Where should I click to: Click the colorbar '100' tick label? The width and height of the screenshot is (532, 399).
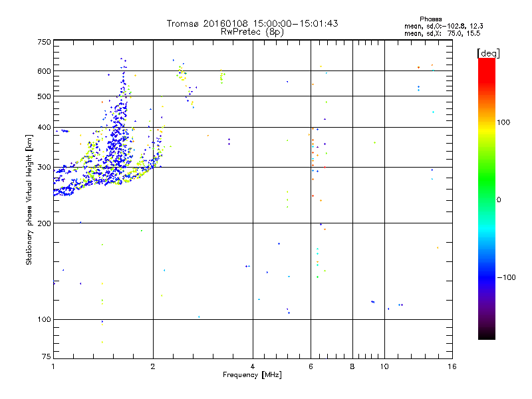[x=503, y=122]
